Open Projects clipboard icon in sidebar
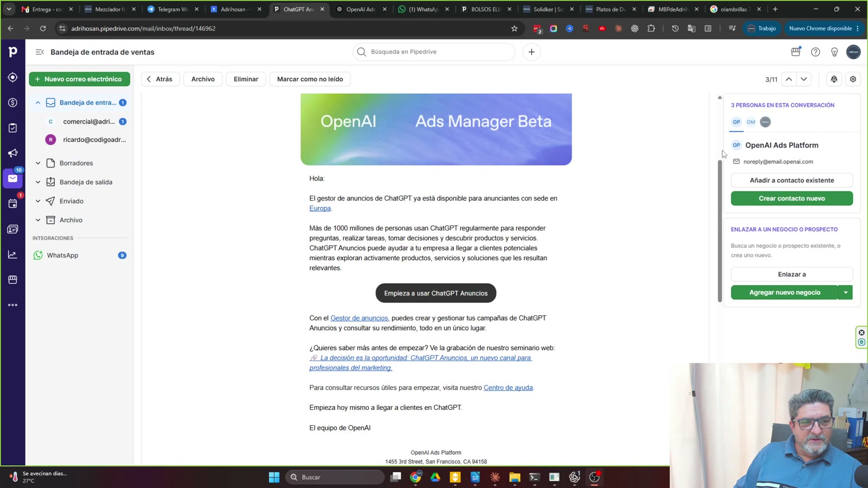Screen dimensions: 868x488 click(12, 128)
